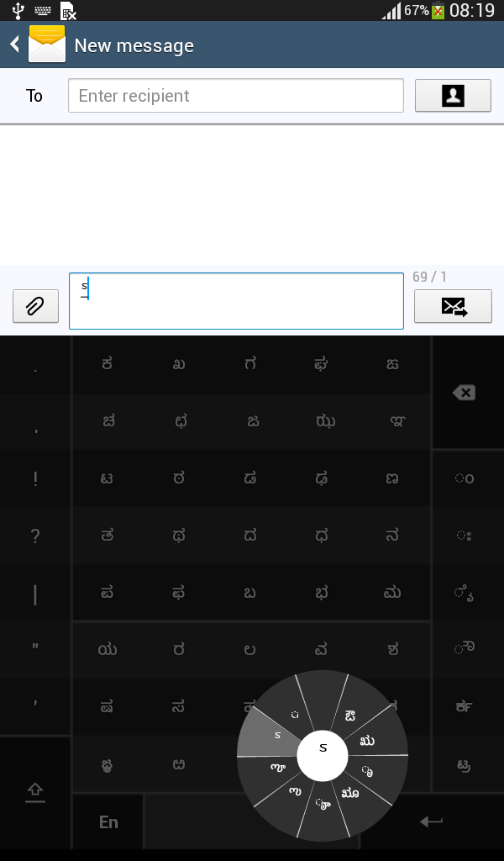Tap the white center of radial menu
The image size is (504, 861).
coord(323,756)
